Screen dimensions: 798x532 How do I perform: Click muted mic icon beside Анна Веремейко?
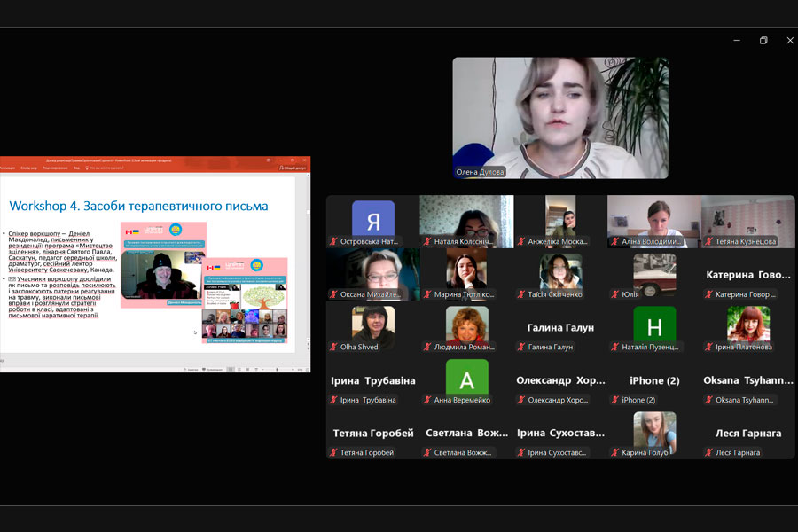[427, 400]
